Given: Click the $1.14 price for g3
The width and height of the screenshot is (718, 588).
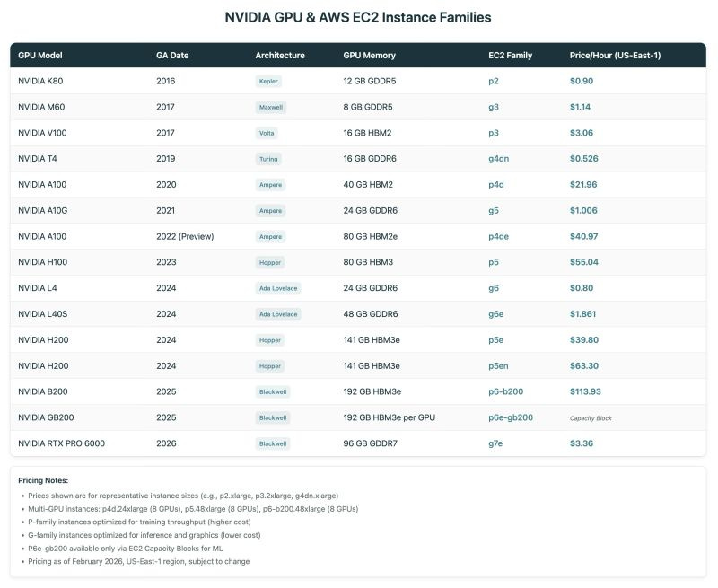Looking at the screenshot, I should click(580, 107).
